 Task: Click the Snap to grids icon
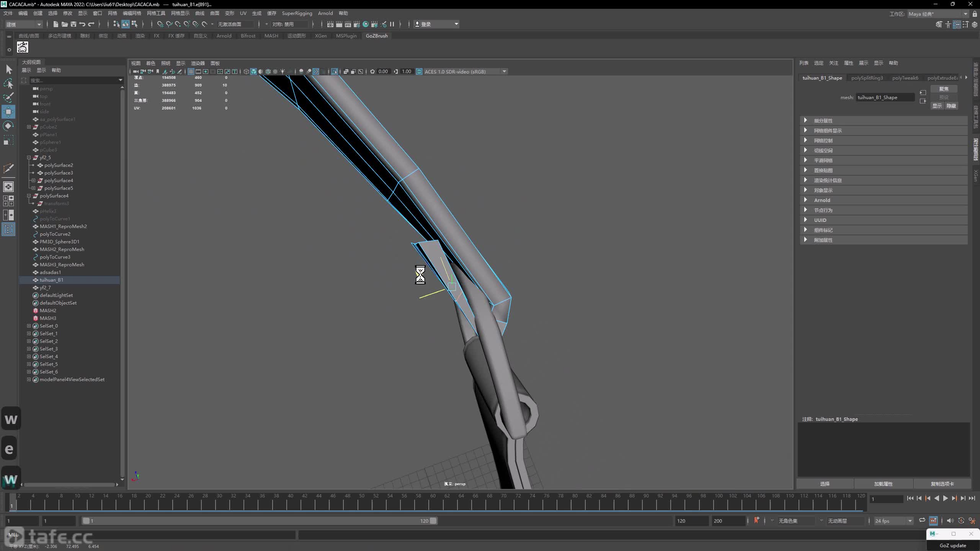coord(160,24)
